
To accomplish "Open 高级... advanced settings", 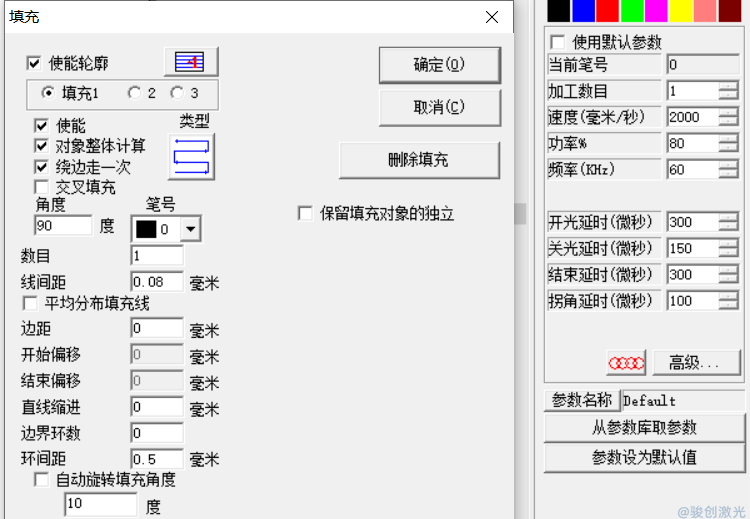I will point(696,363).
